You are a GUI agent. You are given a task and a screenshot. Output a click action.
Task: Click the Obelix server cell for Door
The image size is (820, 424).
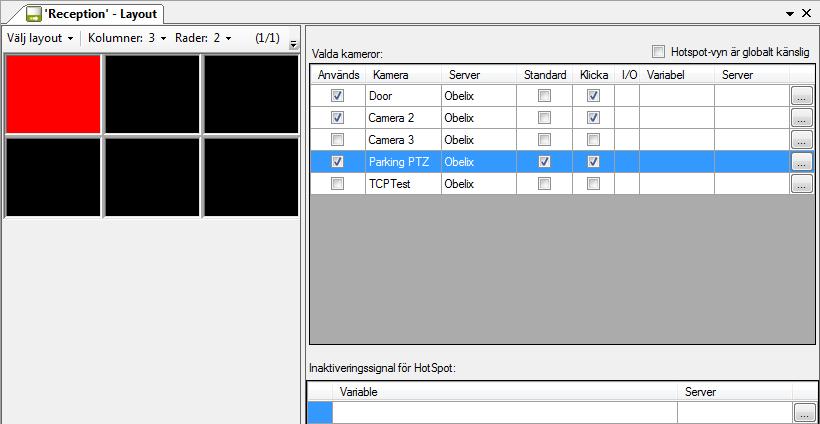click(479, 96)
